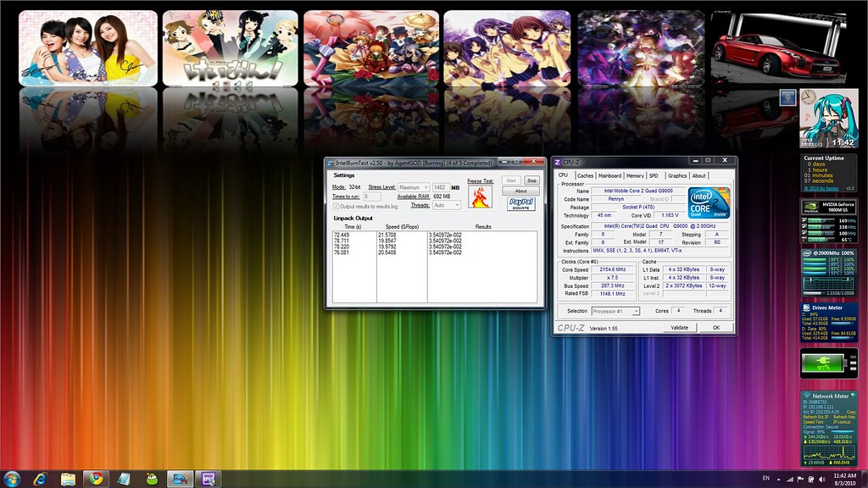Click the CPU-Z title bar icon

558,162
